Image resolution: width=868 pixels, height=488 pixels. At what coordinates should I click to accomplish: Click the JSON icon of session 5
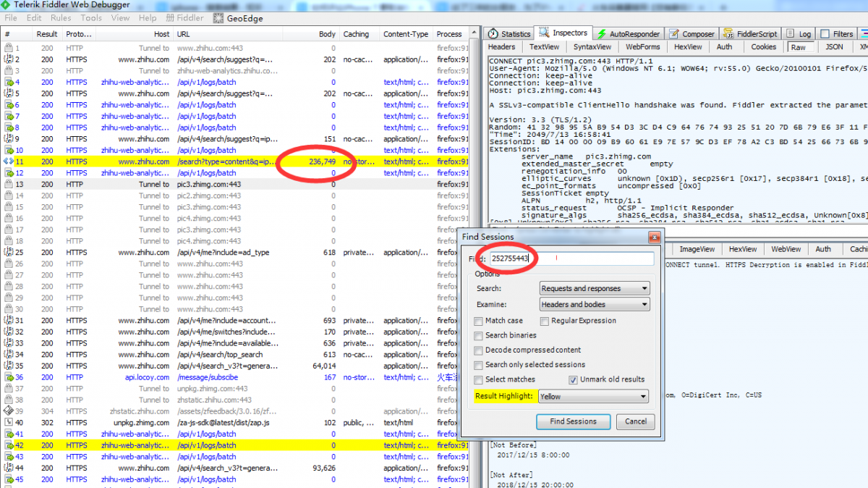tap(8, 93)
